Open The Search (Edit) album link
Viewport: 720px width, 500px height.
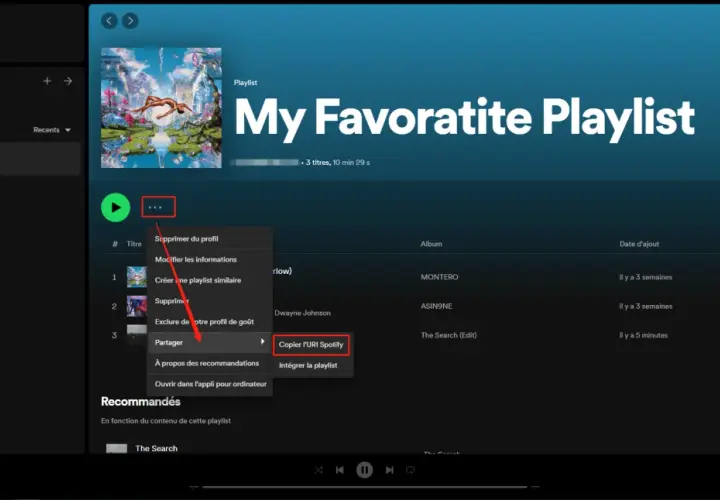click(449, 335)
